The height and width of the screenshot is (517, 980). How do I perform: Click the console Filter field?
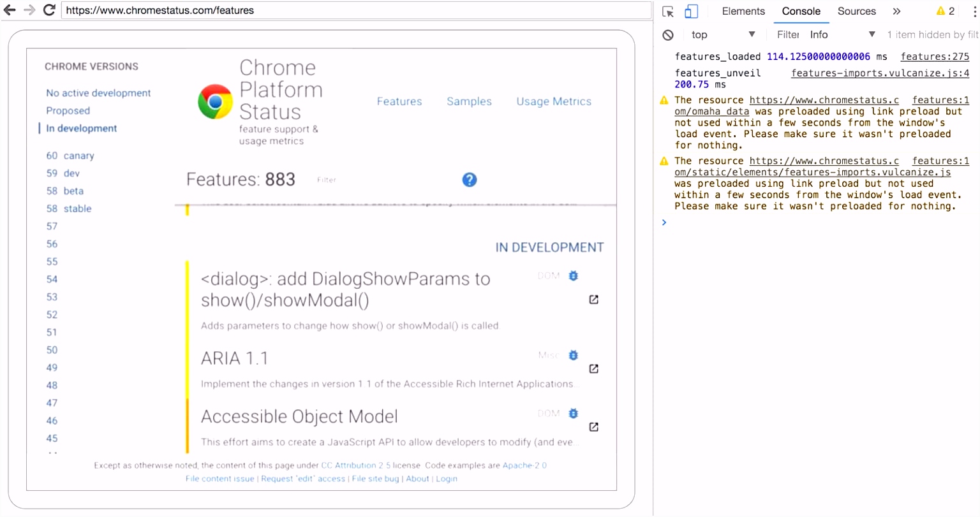[x=788, y=35]
